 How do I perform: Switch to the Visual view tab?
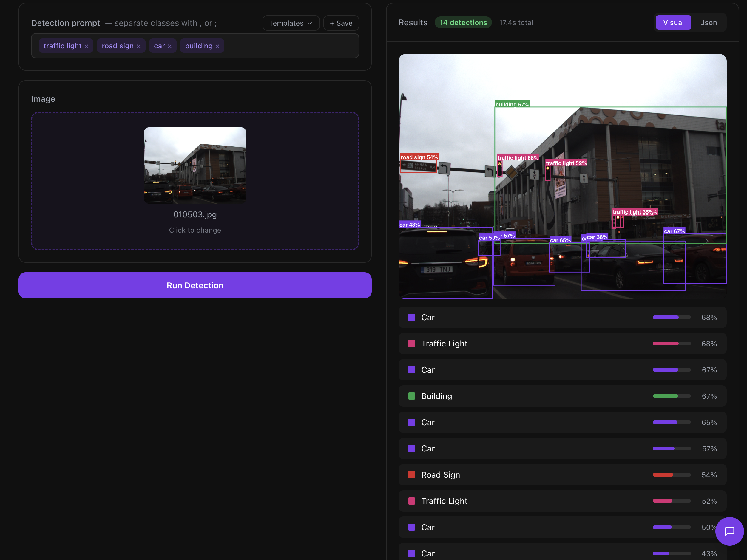[x=673, y=23]
